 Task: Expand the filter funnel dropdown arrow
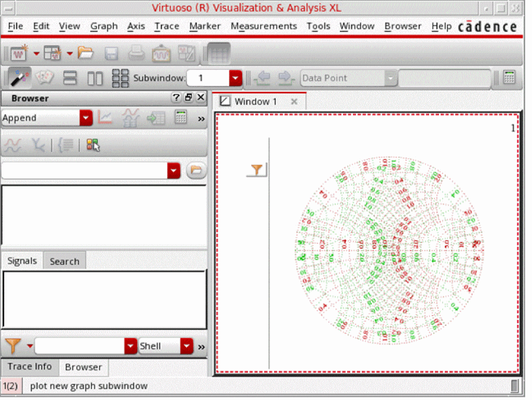[x=30, y=346]
